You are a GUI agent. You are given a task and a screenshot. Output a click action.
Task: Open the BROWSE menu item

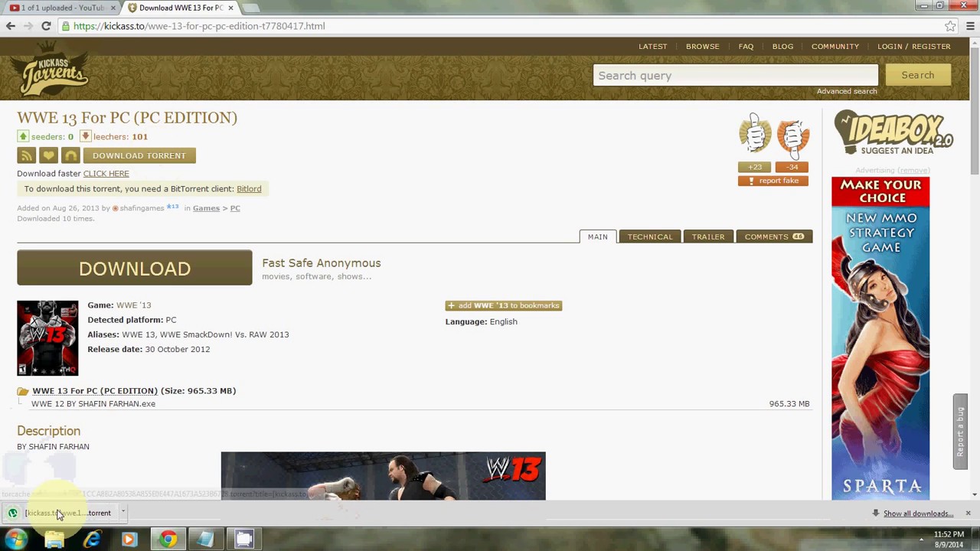703,47
